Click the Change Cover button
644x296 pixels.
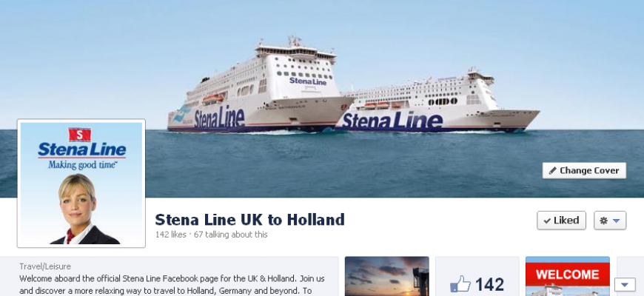[x=584, y=170]
